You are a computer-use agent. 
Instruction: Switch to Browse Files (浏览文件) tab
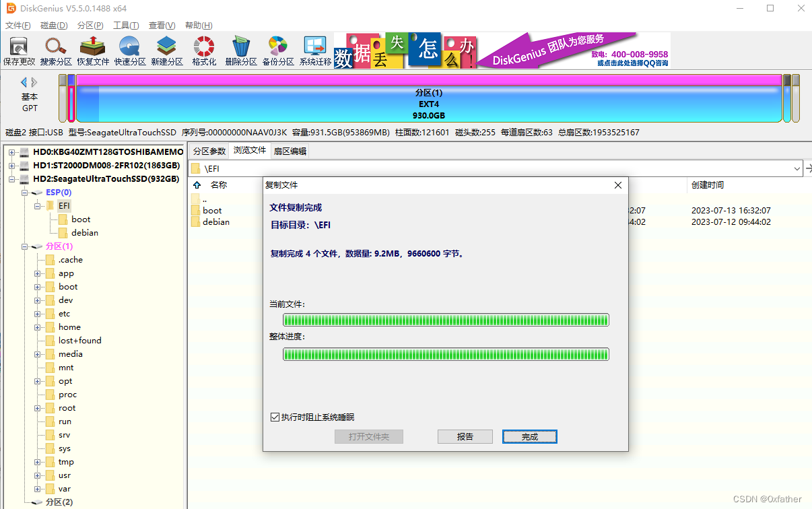pyautogui.click(x=250, y=151)
